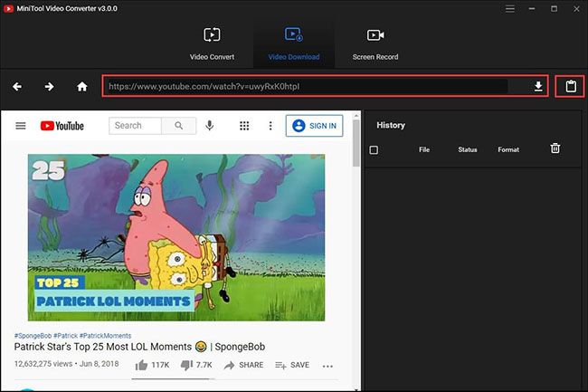This screenshot has height=392, width=588.
Task: Open the YouTube guide hamburger menu
Action: click(x=21, y=126)
